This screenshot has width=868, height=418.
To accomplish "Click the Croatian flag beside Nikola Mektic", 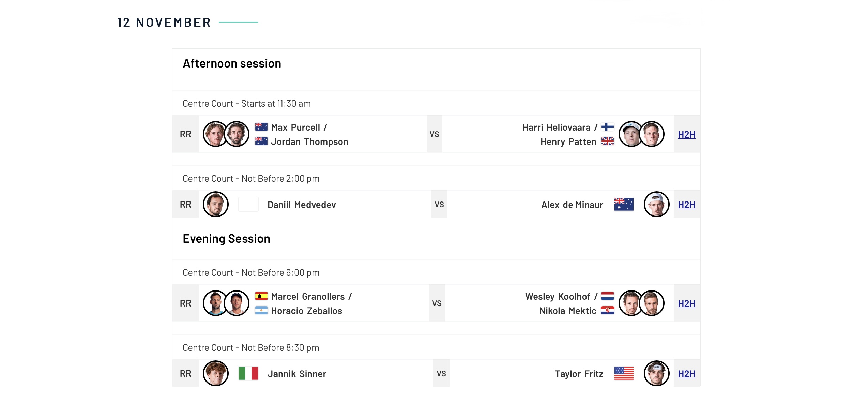I will tap(607, 310).
